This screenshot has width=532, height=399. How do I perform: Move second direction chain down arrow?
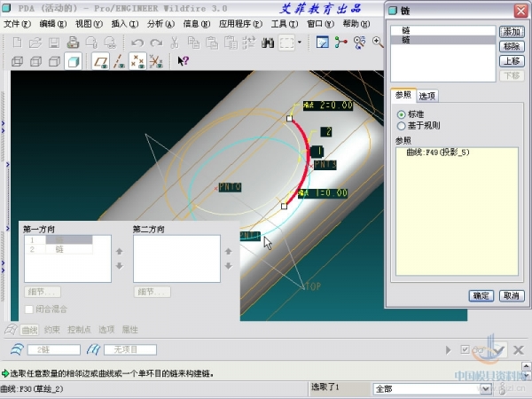tap(229, 266)
